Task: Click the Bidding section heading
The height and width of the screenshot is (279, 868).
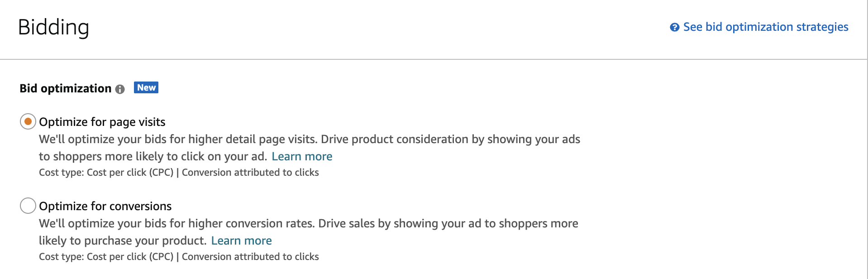Action: tap(53, 28)
